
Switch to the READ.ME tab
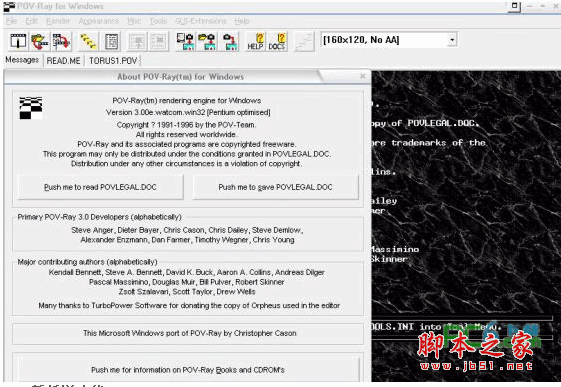pos(63,61)
